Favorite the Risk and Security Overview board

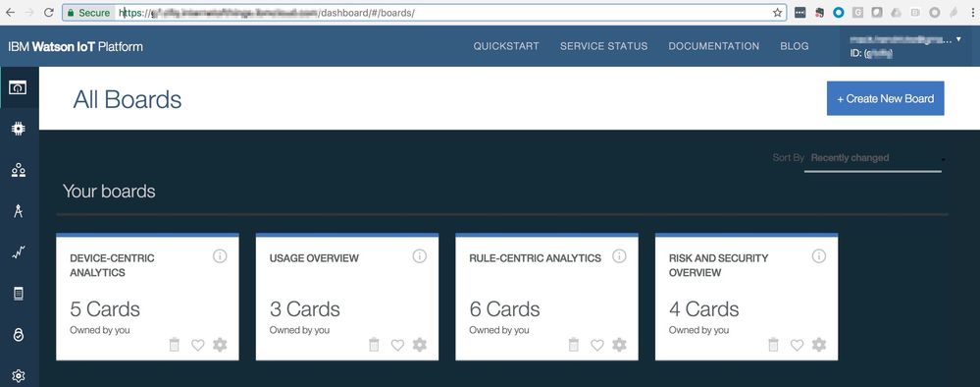coord(797,345)
